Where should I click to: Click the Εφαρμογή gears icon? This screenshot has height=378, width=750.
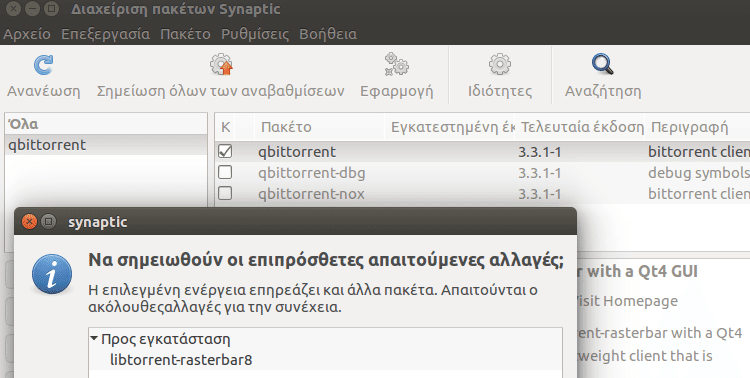(397, 65)
